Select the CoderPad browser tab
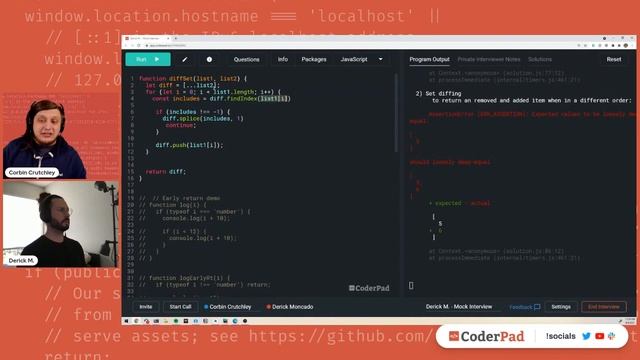640x360 pixels. click(x=147, y=38)
